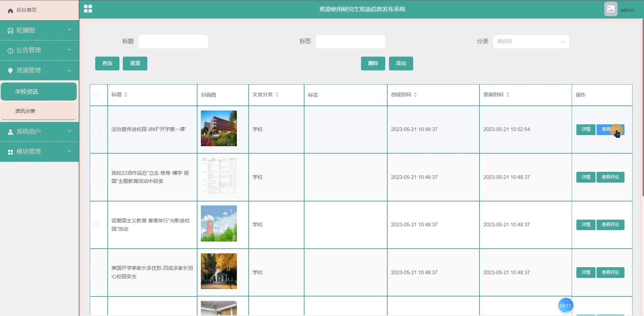Screen dimensions: 644x316
Task: Click the sort arrows on 标题 column
Action: [x=126, y=95]
